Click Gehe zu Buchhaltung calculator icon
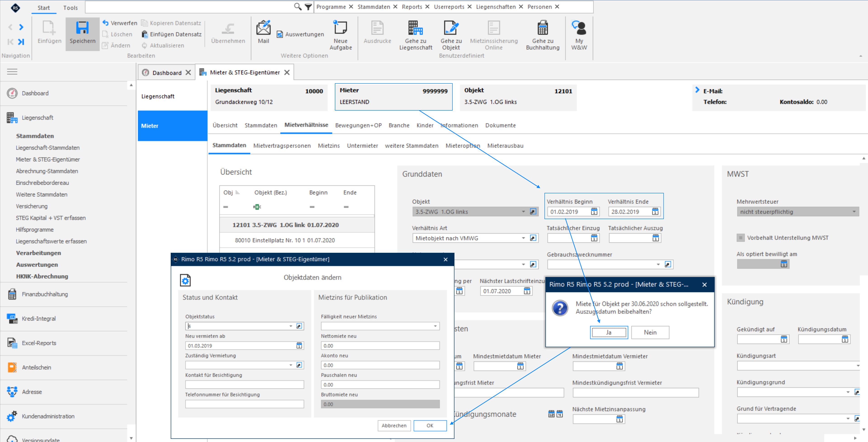 pyautogui.click(x=542, y=28)
